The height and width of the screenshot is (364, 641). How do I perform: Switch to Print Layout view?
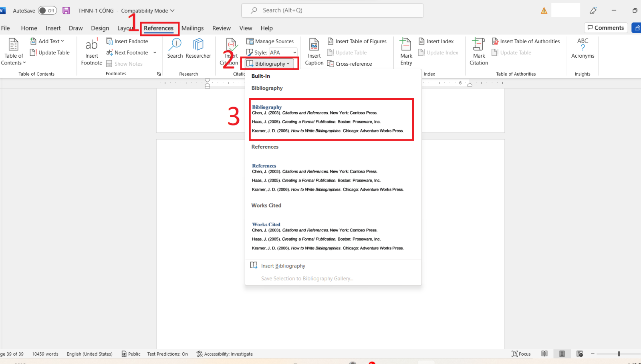point(562,354)
